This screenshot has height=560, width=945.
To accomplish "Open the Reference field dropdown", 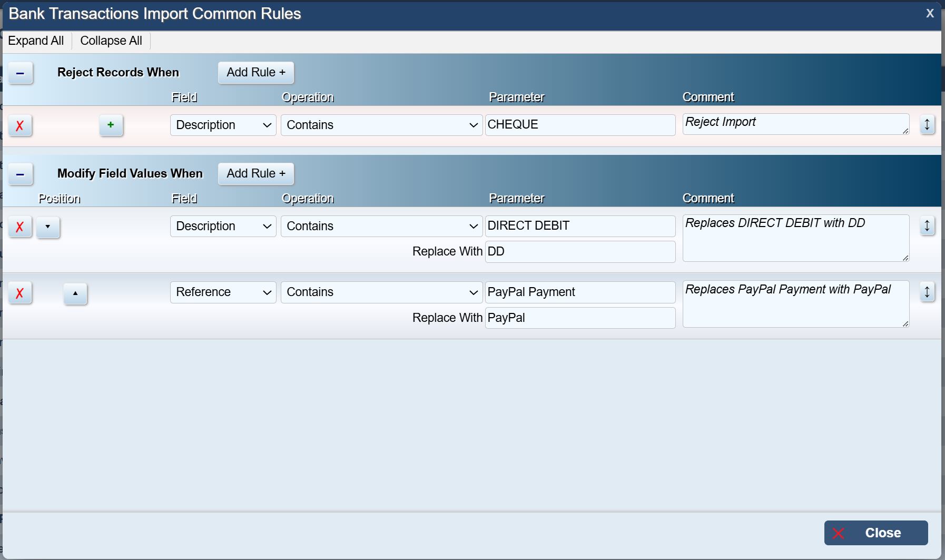I will click(x=223, y=292).
